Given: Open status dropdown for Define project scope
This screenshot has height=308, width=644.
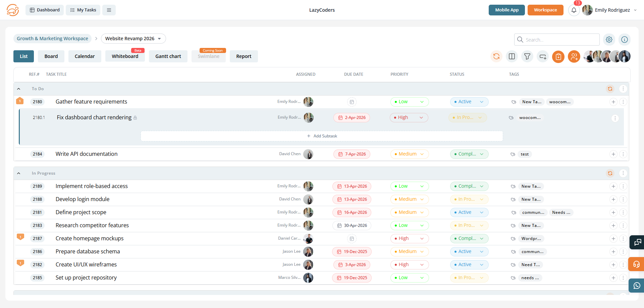Looking at the screenshot, I should tap(469, 212).
